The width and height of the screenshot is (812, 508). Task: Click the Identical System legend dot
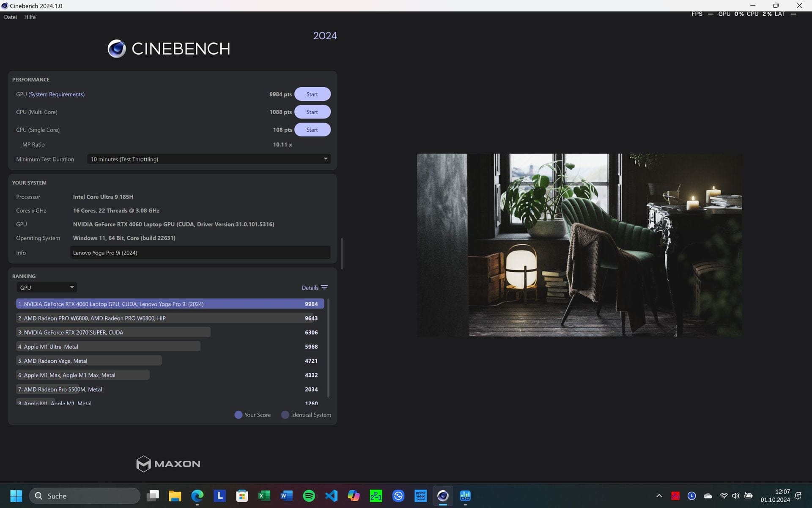[285, 415]
